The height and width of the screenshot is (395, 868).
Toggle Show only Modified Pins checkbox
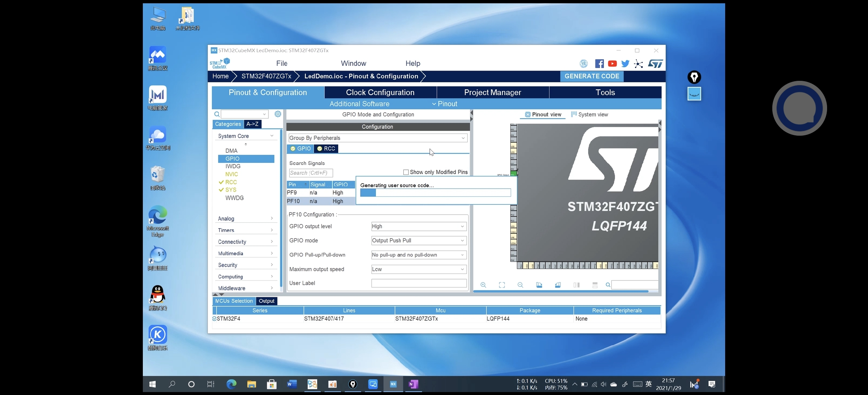pos(406,172)
